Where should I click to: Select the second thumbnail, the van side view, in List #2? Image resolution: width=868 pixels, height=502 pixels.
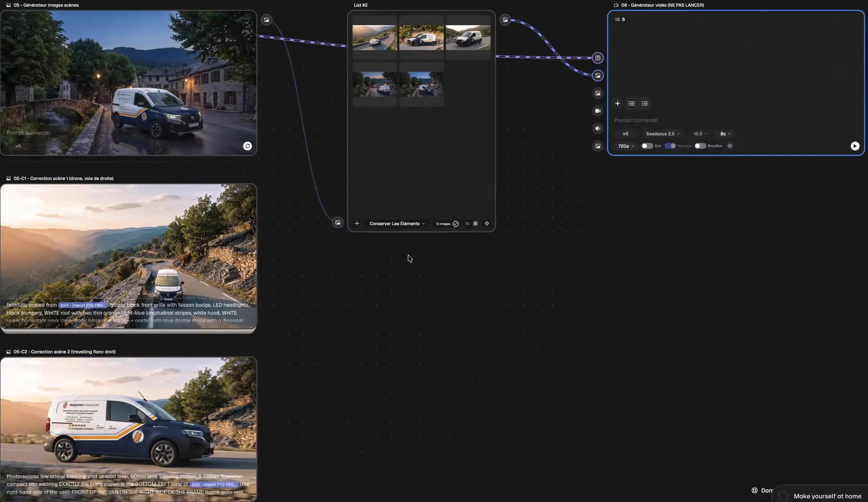pos(421,37)
